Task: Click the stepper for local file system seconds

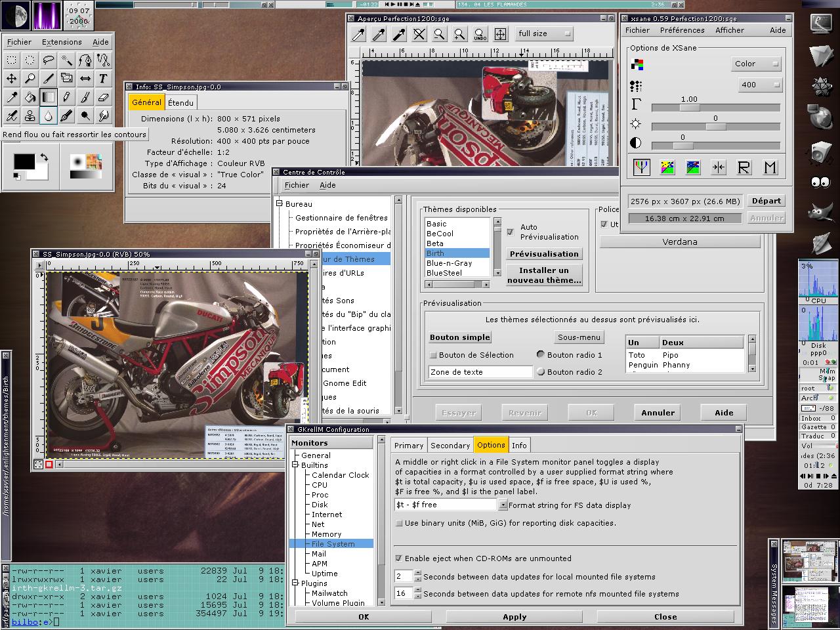Action: (x=417, y=577)
